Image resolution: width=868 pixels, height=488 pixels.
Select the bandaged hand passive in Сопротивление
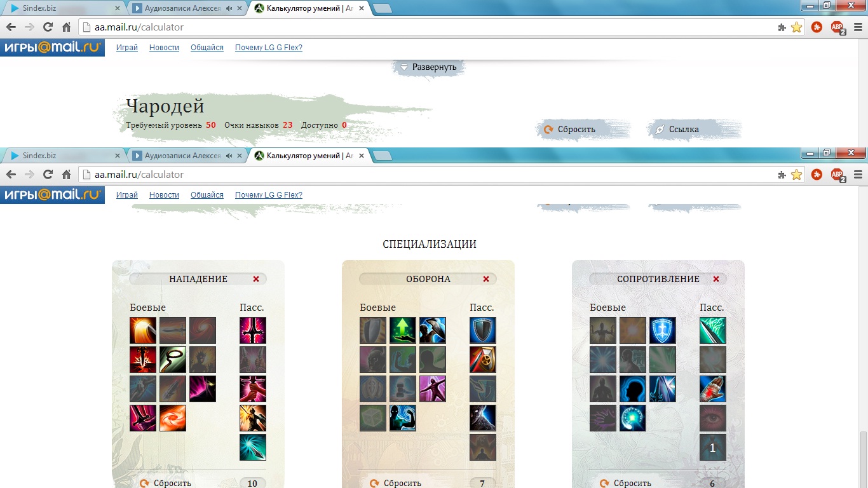point(713,389)
